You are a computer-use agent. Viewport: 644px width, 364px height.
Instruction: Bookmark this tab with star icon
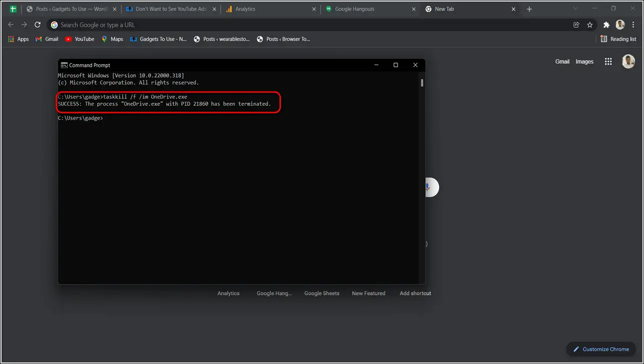tap(590, 25)
